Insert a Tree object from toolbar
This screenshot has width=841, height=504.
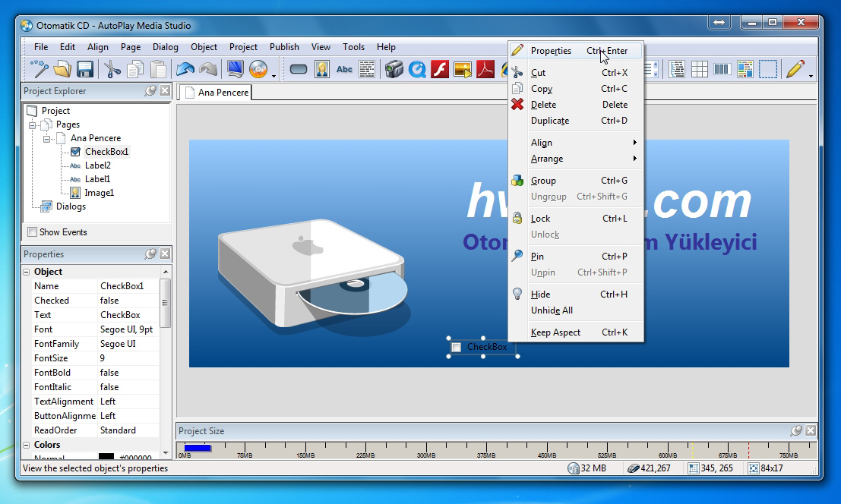(x=677, y=69)
